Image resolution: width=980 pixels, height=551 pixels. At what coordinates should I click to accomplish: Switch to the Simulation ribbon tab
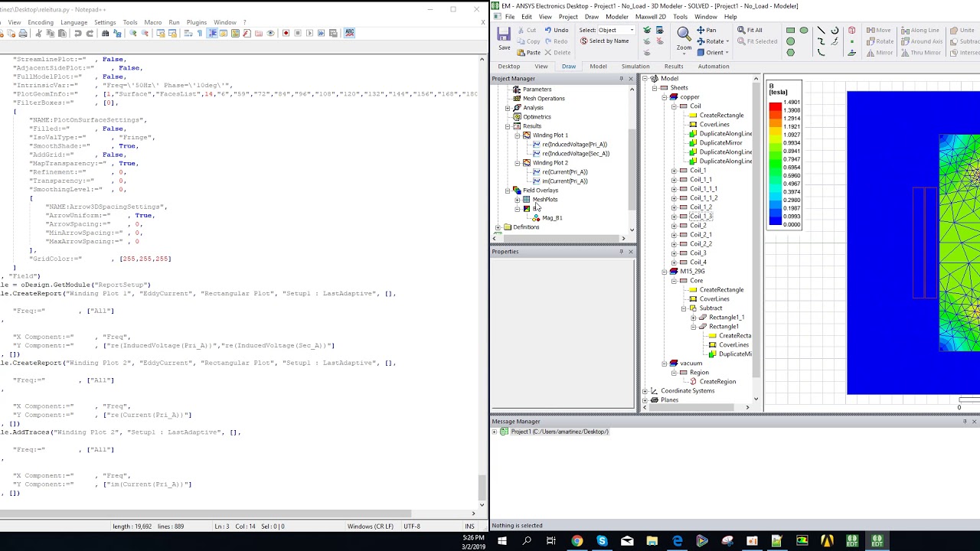(635, 67)
